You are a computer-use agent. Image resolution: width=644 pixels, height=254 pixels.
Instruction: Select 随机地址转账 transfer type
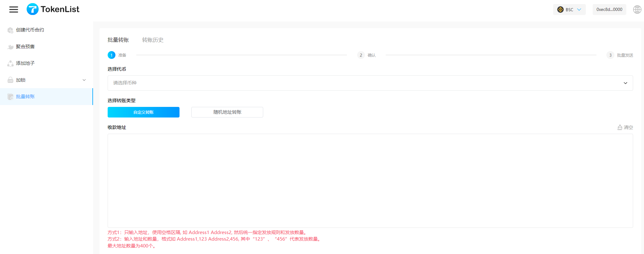point(227,112)
